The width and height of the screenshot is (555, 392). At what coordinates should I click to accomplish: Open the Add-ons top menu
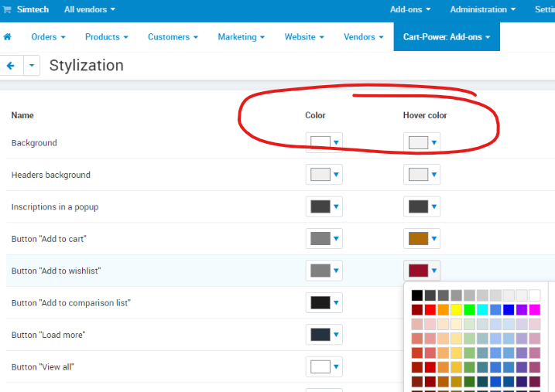click(410, 10)
